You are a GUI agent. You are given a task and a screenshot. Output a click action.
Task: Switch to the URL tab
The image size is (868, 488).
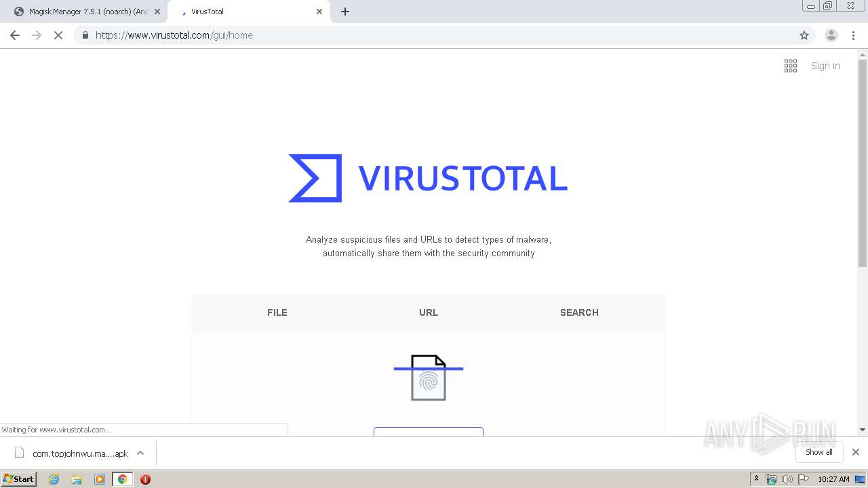[429, 312]
